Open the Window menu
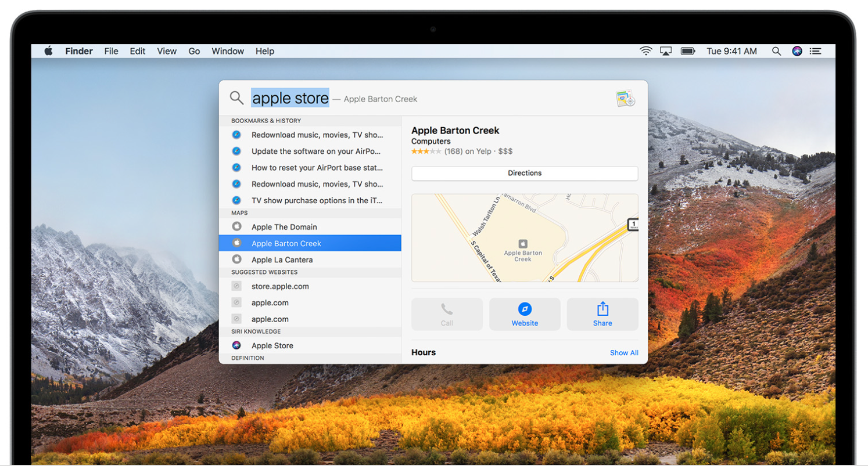 [x=228, y=51]
